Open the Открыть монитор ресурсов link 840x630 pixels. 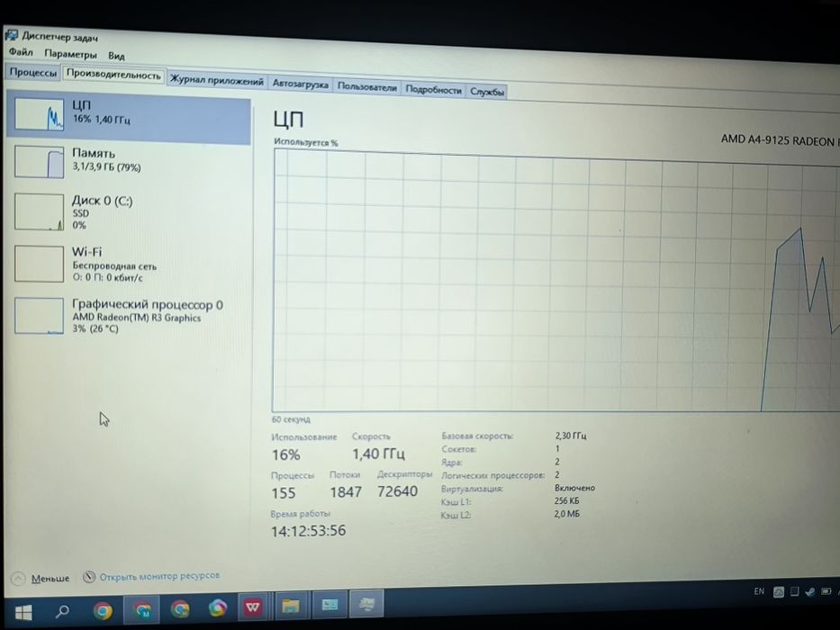click(x=159, y=576)
